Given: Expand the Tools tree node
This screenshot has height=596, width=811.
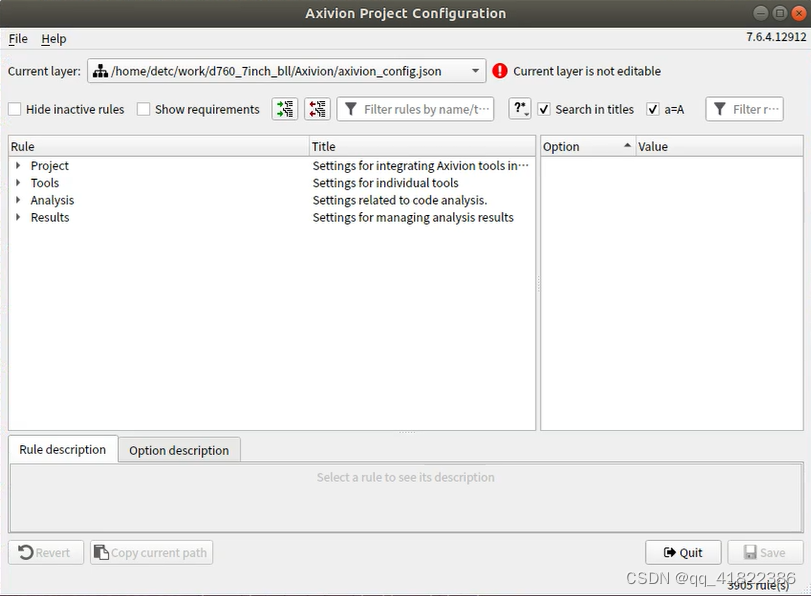Looking at the screenshot, I should click(x=18, y=183).
